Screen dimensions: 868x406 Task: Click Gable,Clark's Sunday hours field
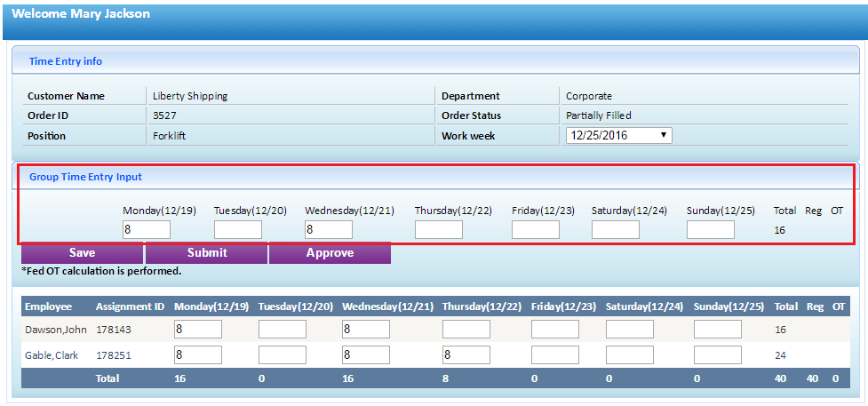click(x=718, y=355)
